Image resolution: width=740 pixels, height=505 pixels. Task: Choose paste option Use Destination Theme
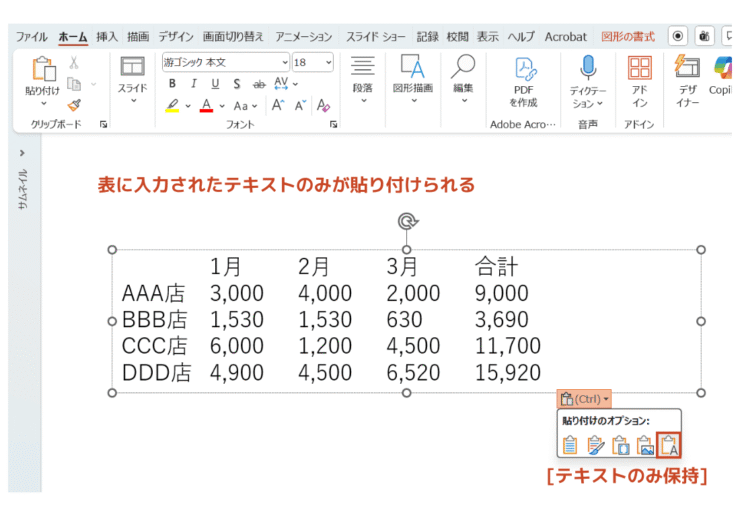point(570,445)
